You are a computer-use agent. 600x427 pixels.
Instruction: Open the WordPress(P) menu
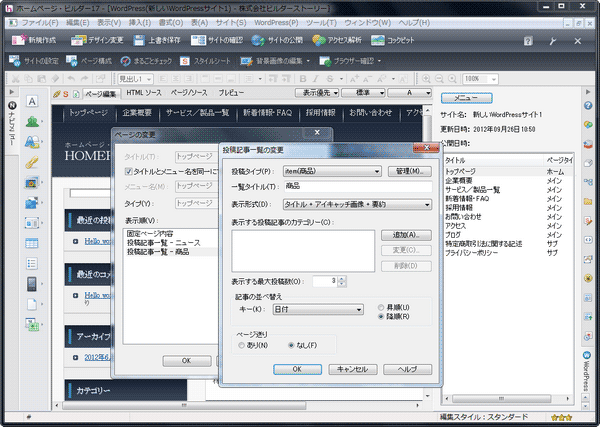click(x=276, y=23)
